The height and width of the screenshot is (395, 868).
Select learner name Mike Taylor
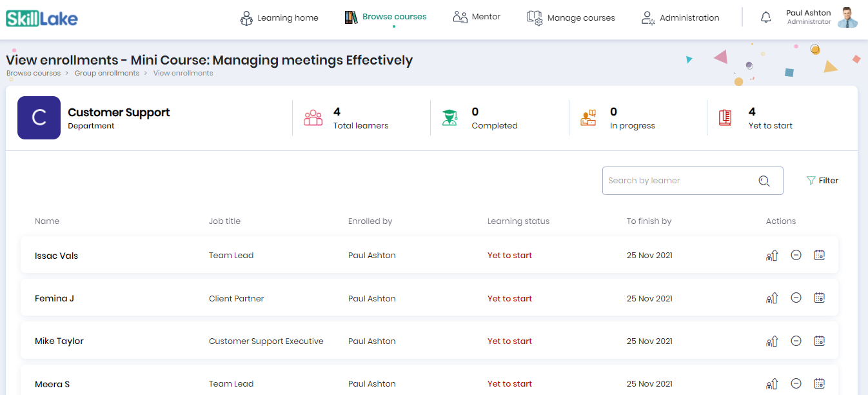click(59, 341)
